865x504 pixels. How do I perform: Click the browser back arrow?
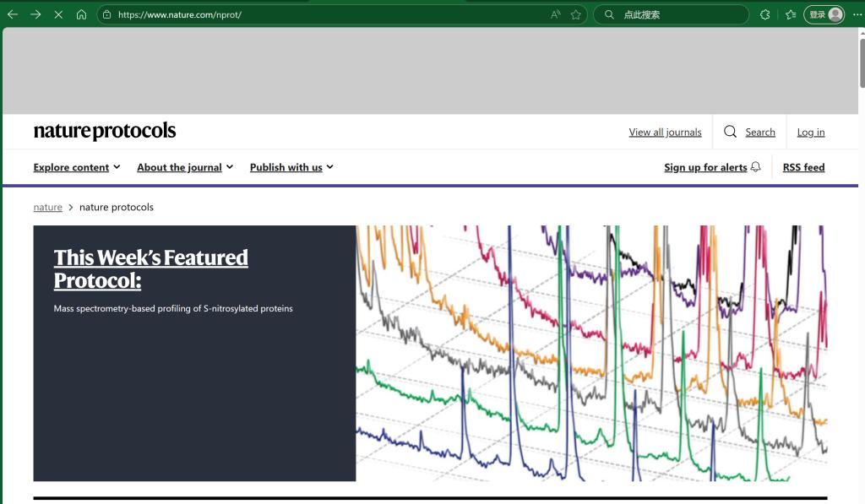[13, 14]
